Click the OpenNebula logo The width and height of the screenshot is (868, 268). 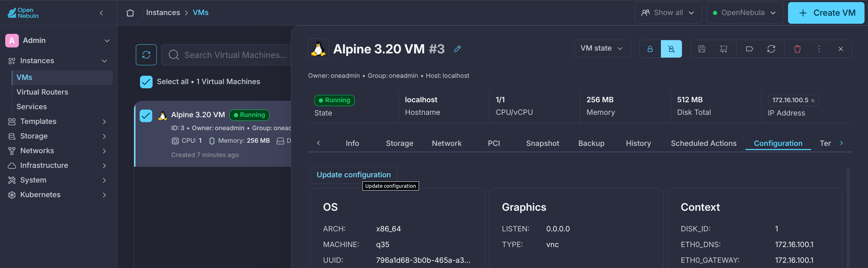tap(23, 13)
